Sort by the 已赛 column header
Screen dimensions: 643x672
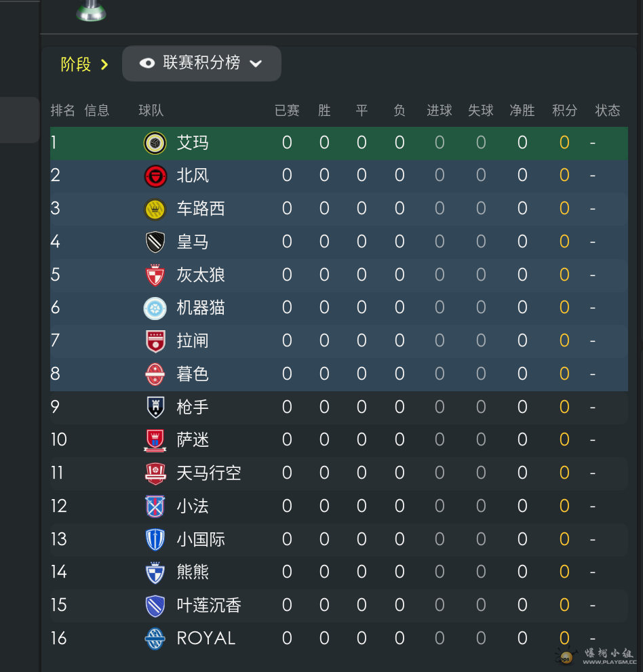click(287, 111)
